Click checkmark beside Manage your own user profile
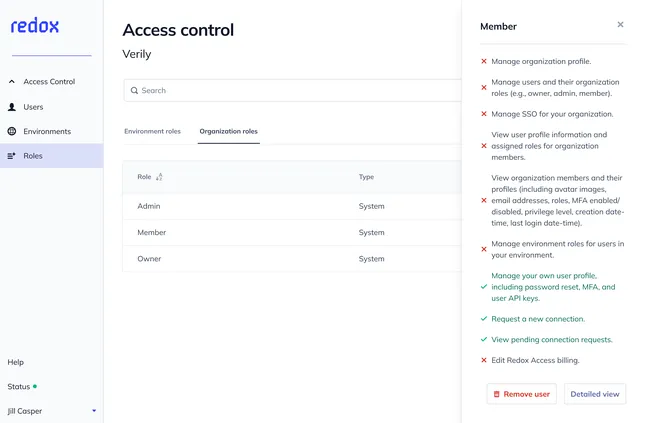Viewport: 645px width, 423px height. tap(484, 287)
